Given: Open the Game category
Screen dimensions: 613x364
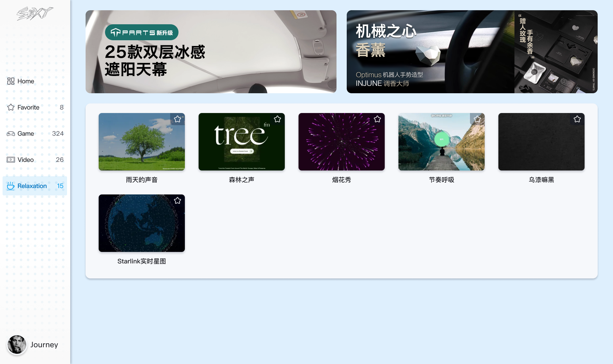Looking at the screenshot, I should tap(35, 133).
